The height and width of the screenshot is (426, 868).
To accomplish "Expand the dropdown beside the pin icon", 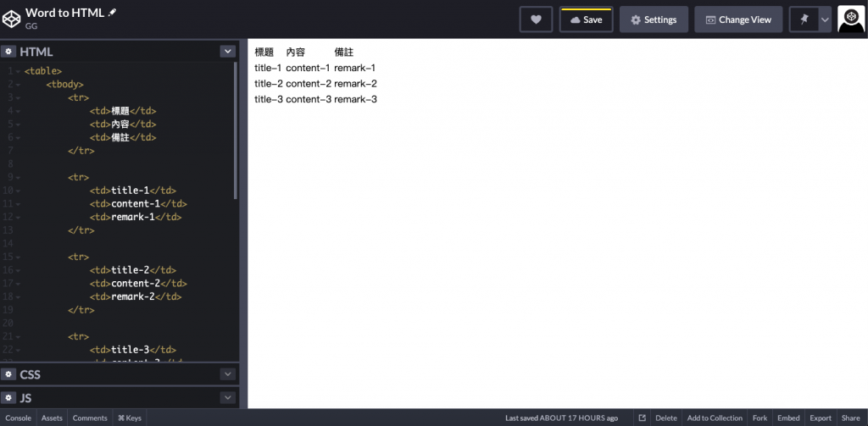I will pos(826,19).
